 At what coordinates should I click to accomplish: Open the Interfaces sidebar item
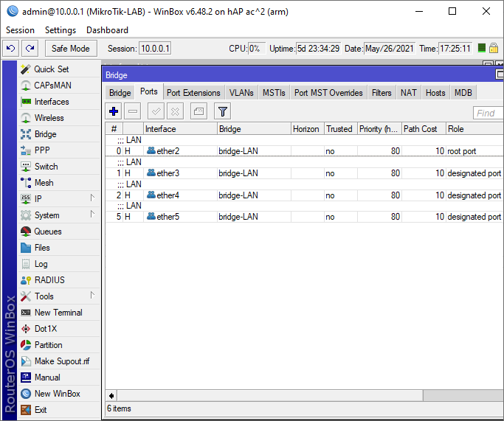59,102
